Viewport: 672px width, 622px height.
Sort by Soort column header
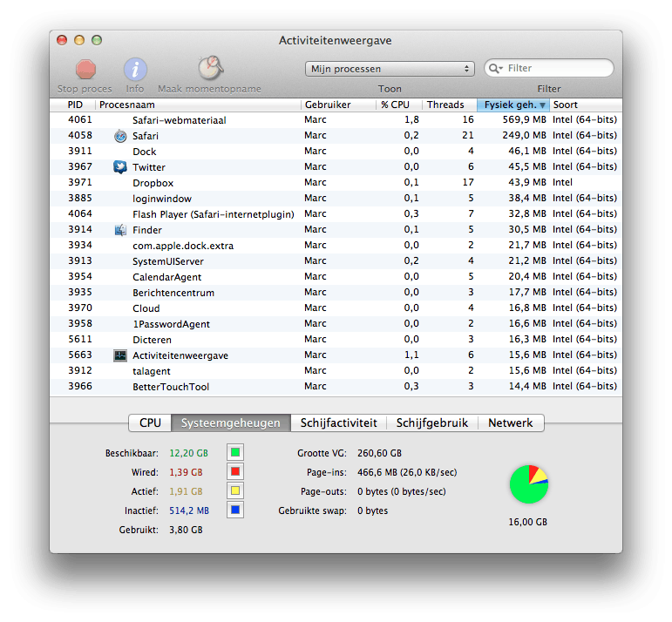pyautogui.click(x=586, y=105)
